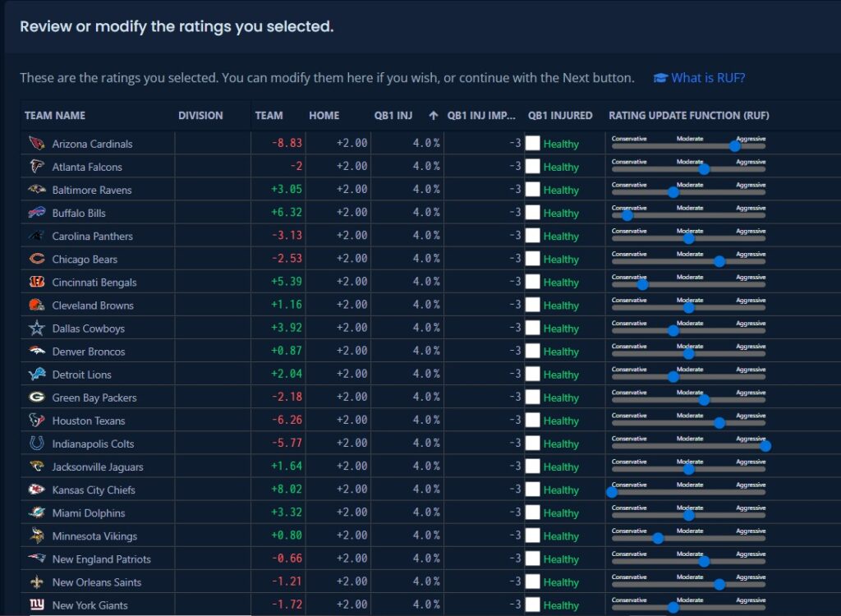Toggle QB1 injured checkbox for Kansas City Chiefs
Image resolution: width=841 pixels, height=616 pixels.
click(532, 490)
